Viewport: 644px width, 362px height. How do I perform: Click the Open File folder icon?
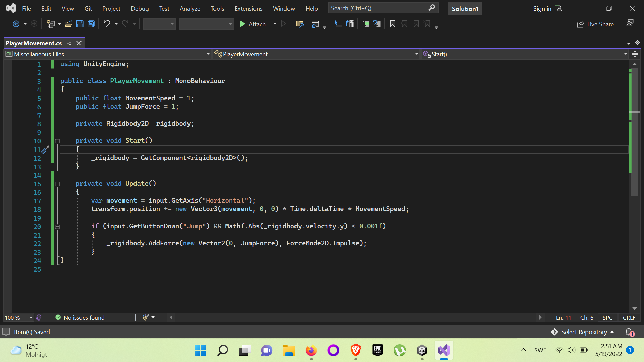(x=68, y=24)
